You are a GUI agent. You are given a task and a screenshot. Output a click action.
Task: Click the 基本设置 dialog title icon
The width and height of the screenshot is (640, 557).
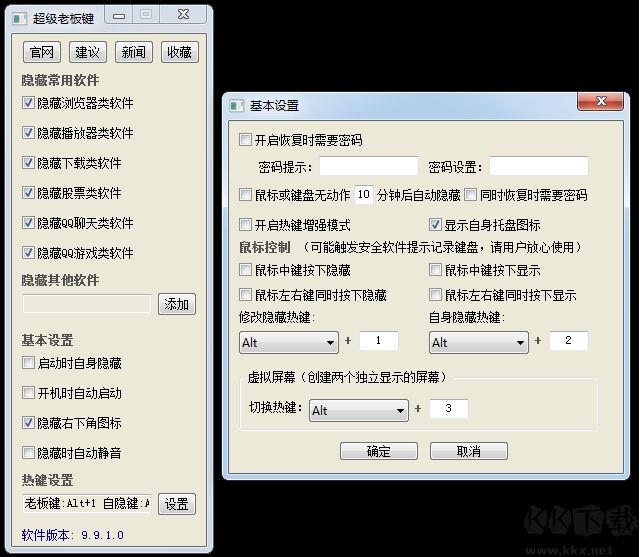[237, 105]
